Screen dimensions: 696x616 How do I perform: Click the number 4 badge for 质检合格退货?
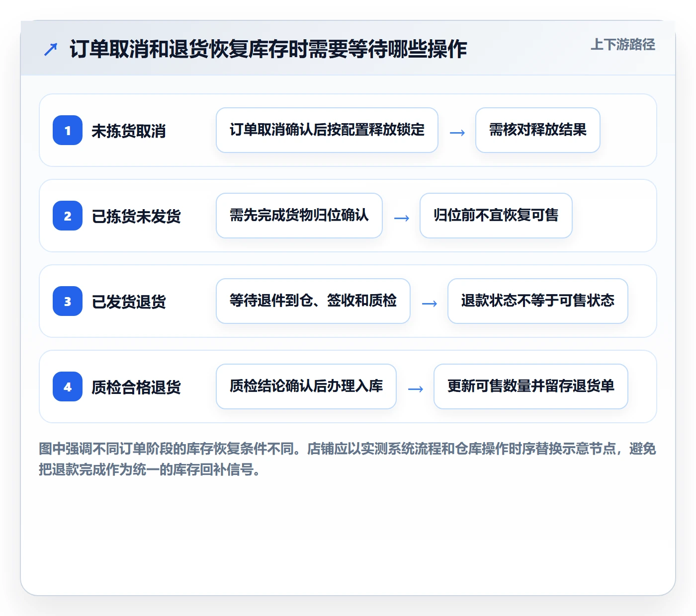tap(68, 386)
